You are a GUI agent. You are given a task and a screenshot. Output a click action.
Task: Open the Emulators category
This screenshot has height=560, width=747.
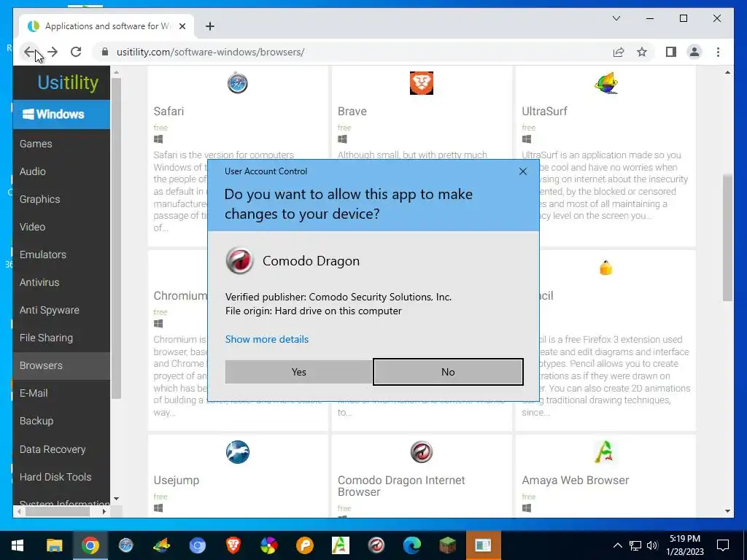click(x=43, y=254)
